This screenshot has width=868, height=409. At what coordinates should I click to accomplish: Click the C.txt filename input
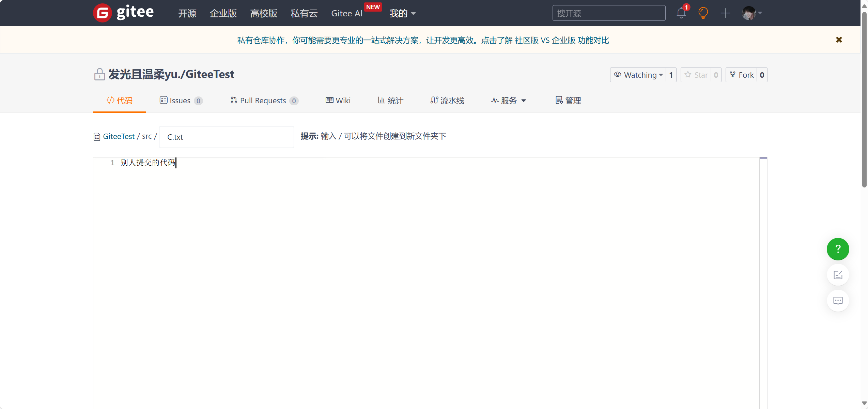(227, 137)
